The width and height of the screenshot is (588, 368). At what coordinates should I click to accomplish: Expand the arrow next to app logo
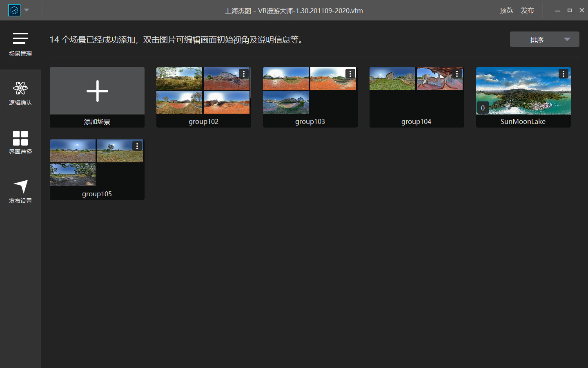27,10
